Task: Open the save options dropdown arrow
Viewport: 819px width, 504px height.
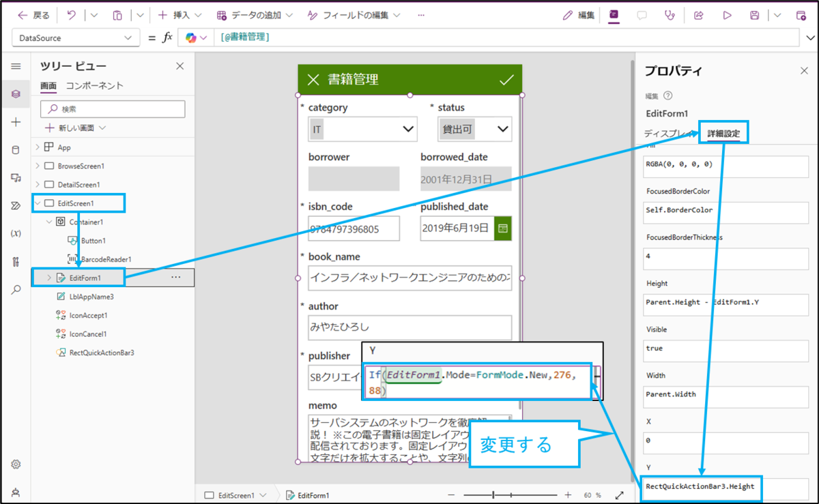Action: (777, 15)
